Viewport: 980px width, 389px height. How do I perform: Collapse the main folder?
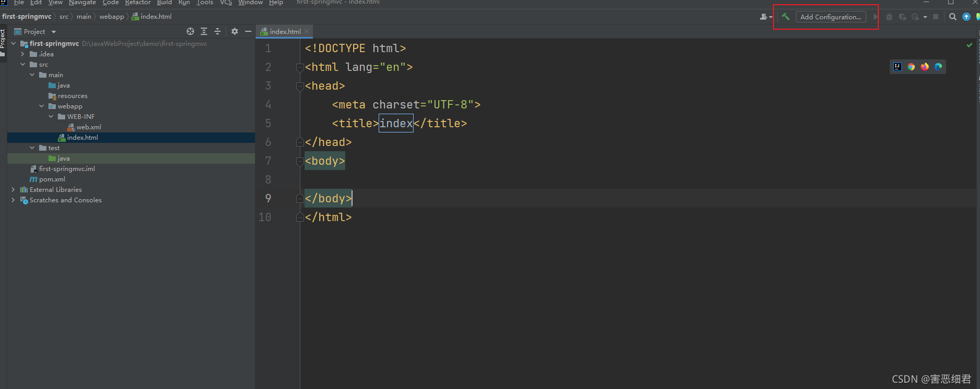(32, 75)
